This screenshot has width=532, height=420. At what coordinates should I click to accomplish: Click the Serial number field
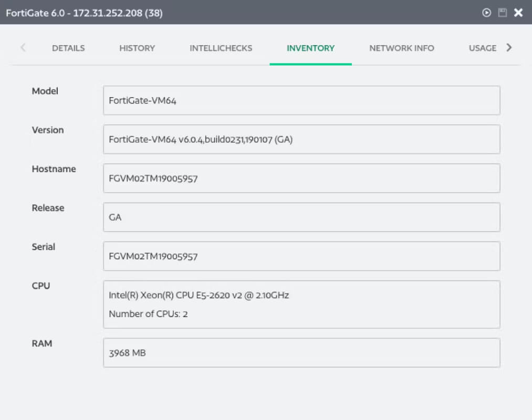301,257
